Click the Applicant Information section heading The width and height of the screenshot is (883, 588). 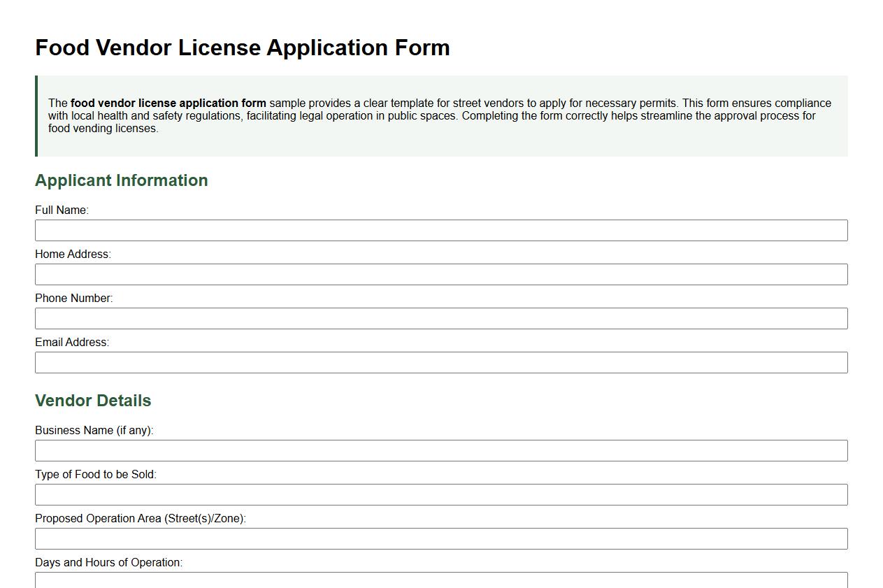pos(122,180)
